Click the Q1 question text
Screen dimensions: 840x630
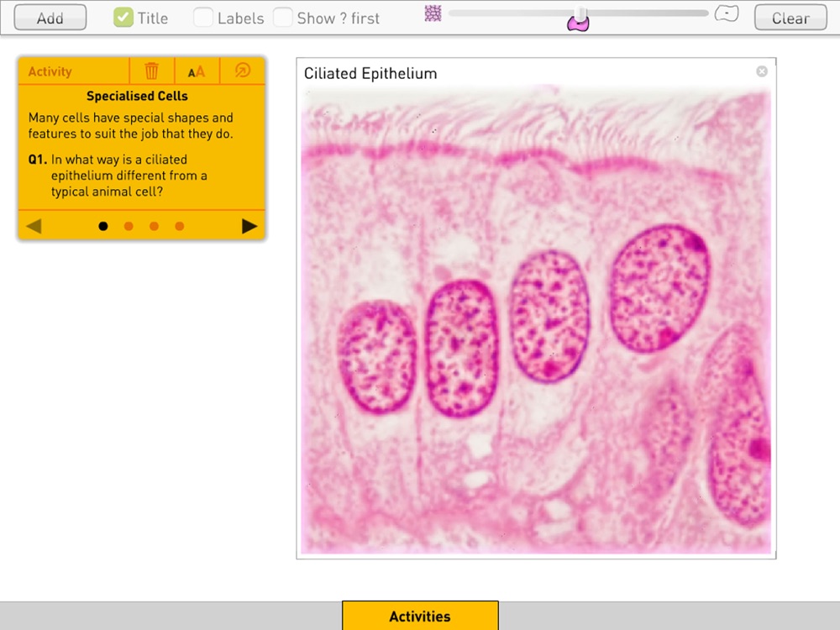click(129, 176)
